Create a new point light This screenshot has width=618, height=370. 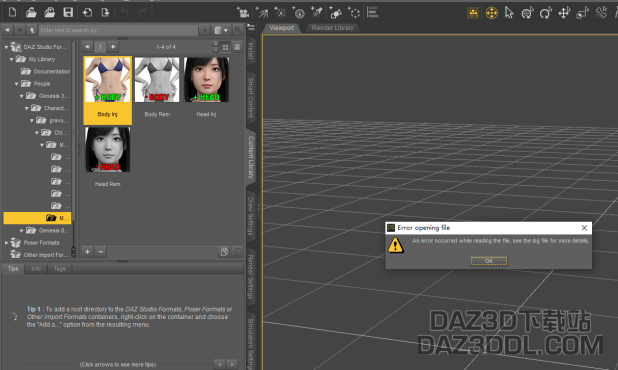coord(280,13)
